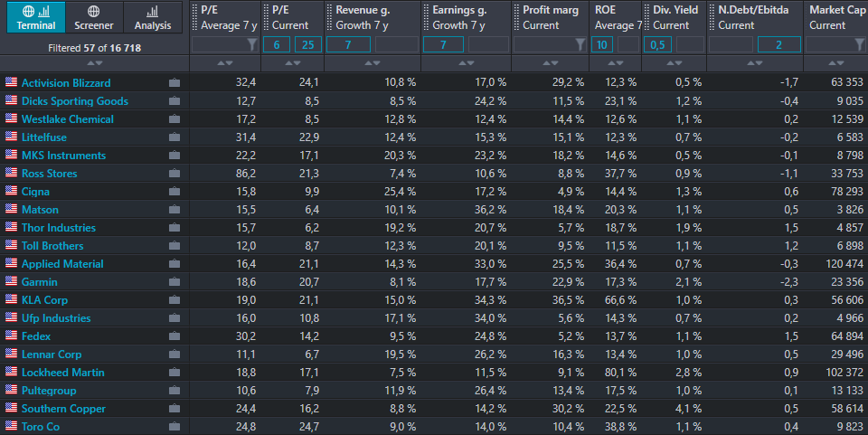The width and height of the screenshot is (868, 435).
Task: Sort by ROE Average arrows
Action: pos(615,63)
